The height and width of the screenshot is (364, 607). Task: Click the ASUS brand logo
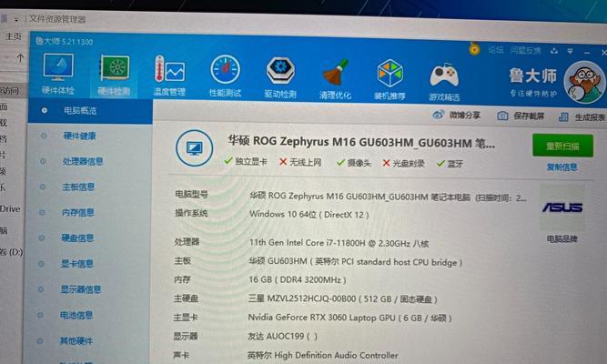562,208
